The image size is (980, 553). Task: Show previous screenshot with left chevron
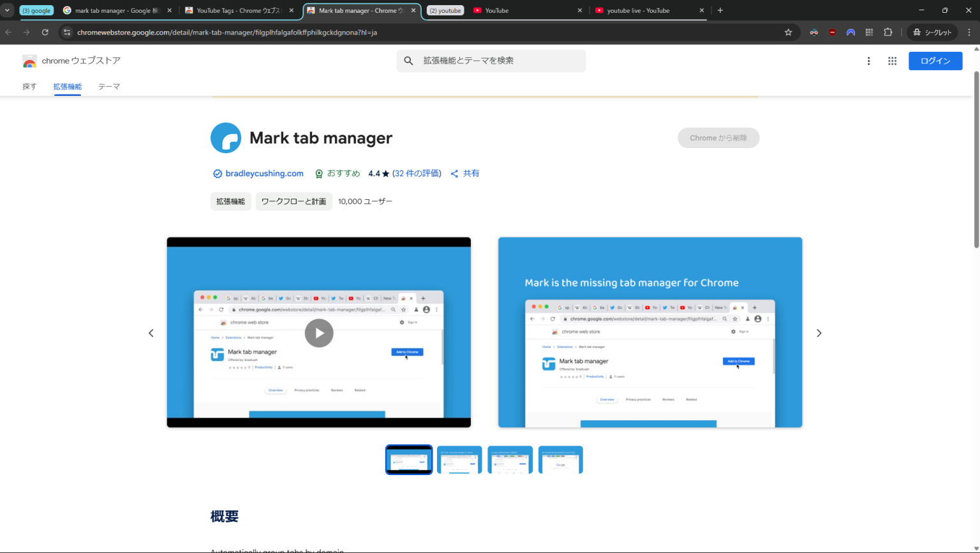pos(151,333)
